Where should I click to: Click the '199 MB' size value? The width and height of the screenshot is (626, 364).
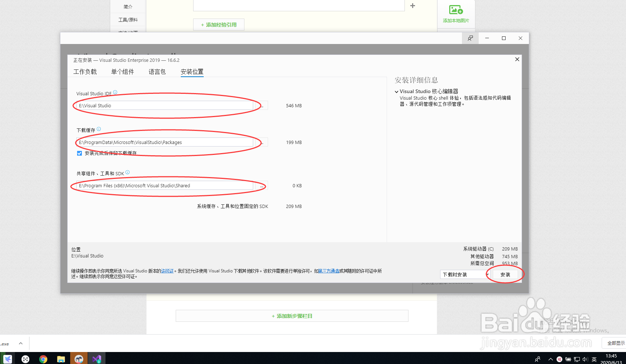coord(294,143)
